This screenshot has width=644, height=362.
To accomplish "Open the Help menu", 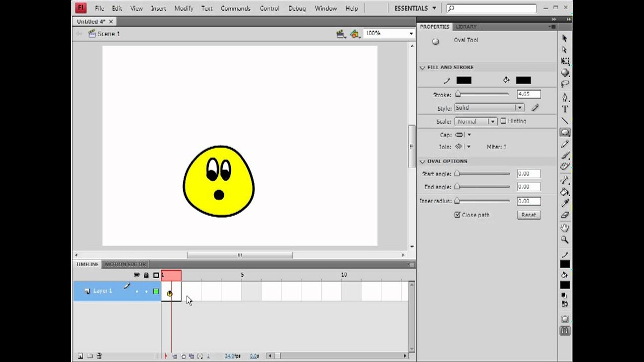I will click(352, 9).
